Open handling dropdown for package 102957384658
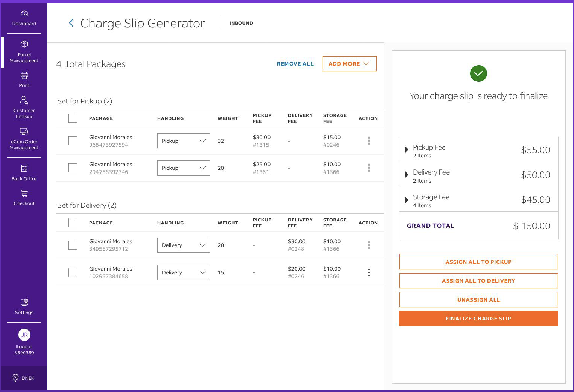Screen dimensions: 574x392 [184, 272]
